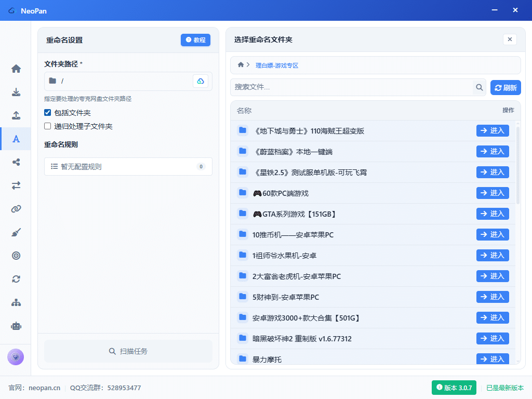Select 理白嫖-游戏专区 in breadcrumb path
This screenshot has height=399, width=532.
point(276,65)
